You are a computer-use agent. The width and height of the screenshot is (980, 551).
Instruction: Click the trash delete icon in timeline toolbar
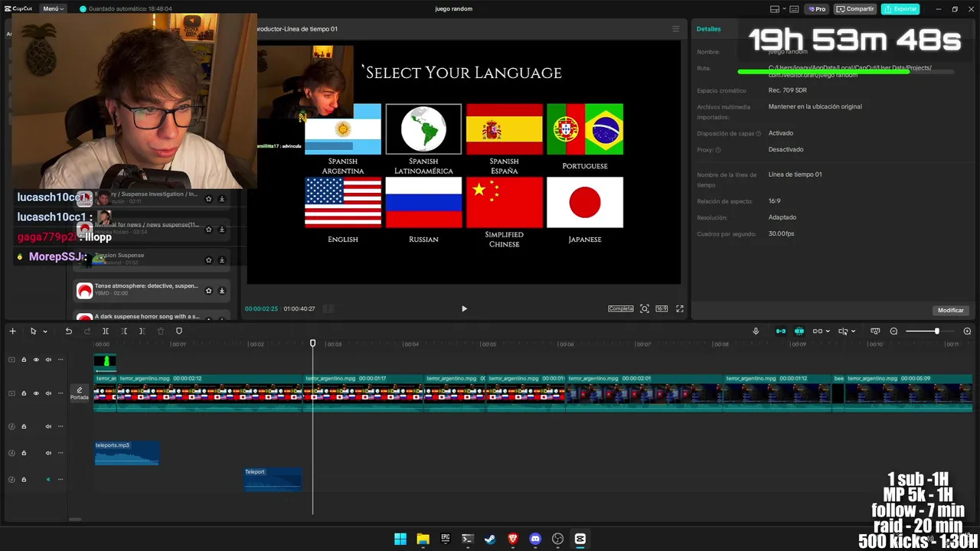tap(160, 331)
